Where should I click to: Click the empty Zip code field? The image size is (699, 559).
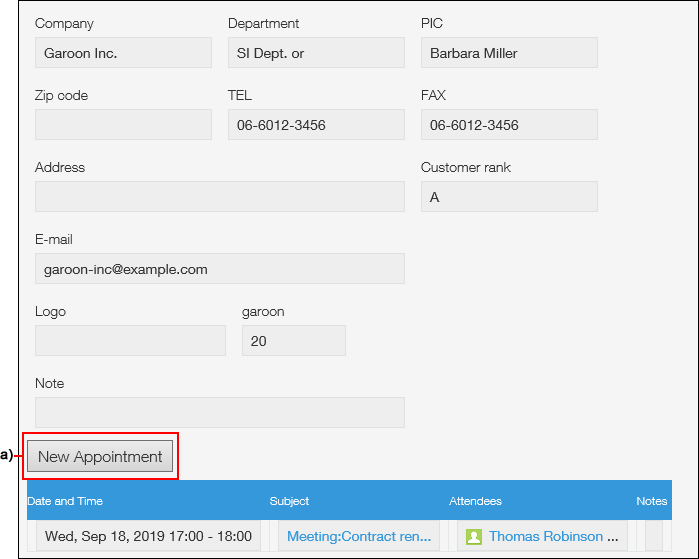click(x=123, y=124)
